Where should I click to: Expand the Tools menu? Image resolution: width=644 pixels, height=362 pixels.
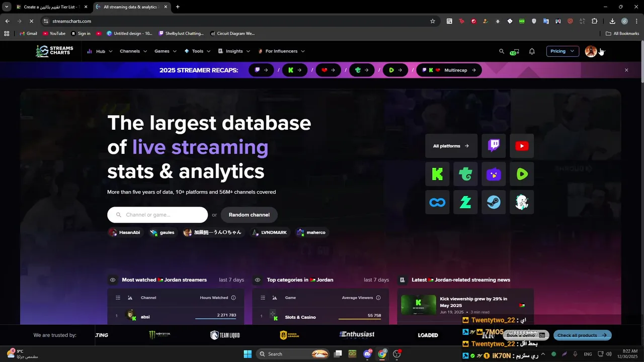click(x=197, y=51)
